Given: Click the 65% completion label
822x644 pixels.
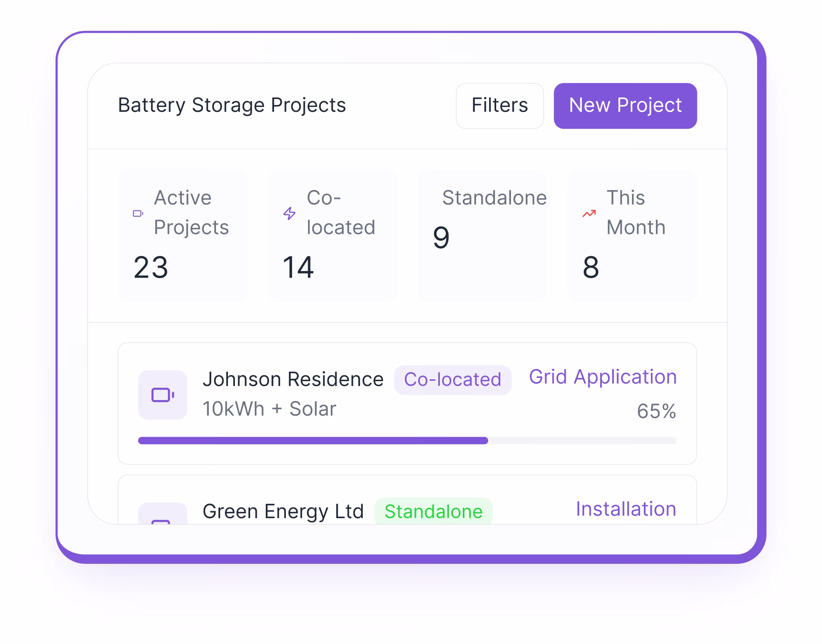Looking at the screenshot, I should coord(657,410).
